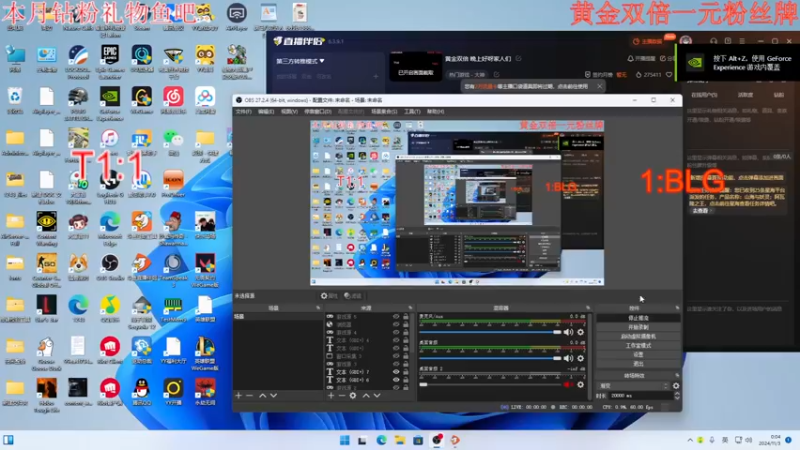Unmute the 桌面音频 2 red speaker icon
Viewport: 800px width, 450px height.
(568, 385)
